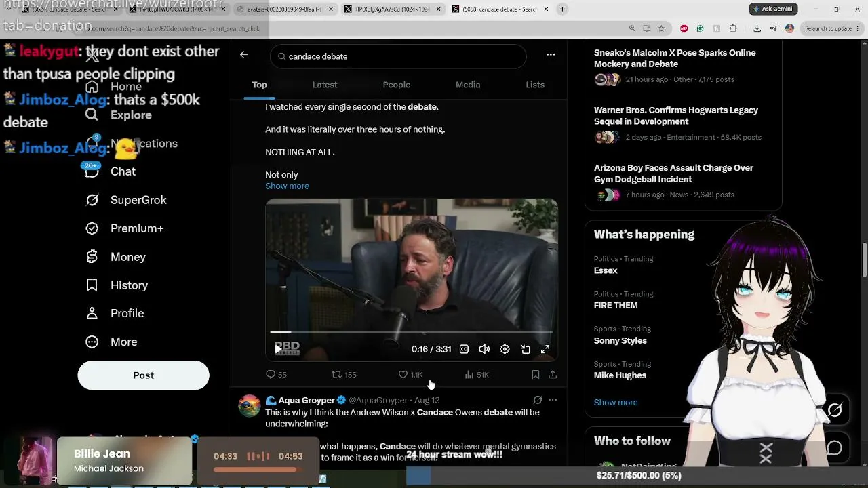Screen dimensions: 868x488
Task: Mute the video audio
Action: click(x=484, y=349)
